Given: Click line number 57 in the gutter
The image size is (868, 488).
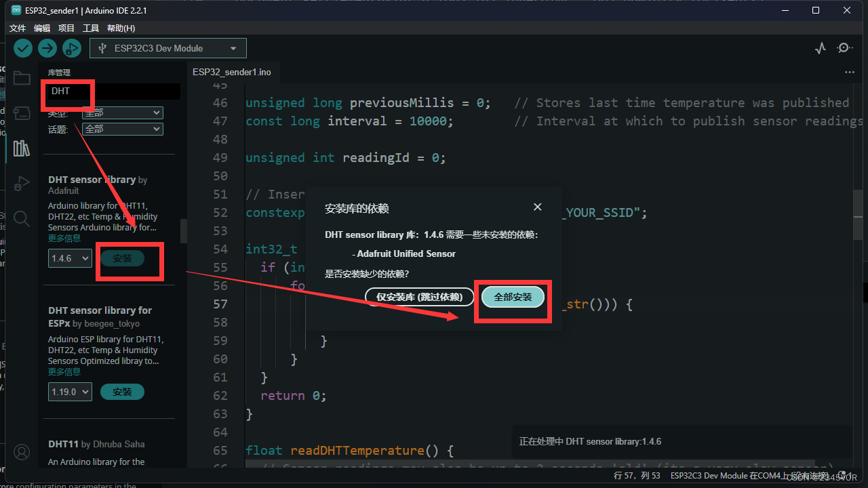Looking at the screenshot, I should click(220, 304).
